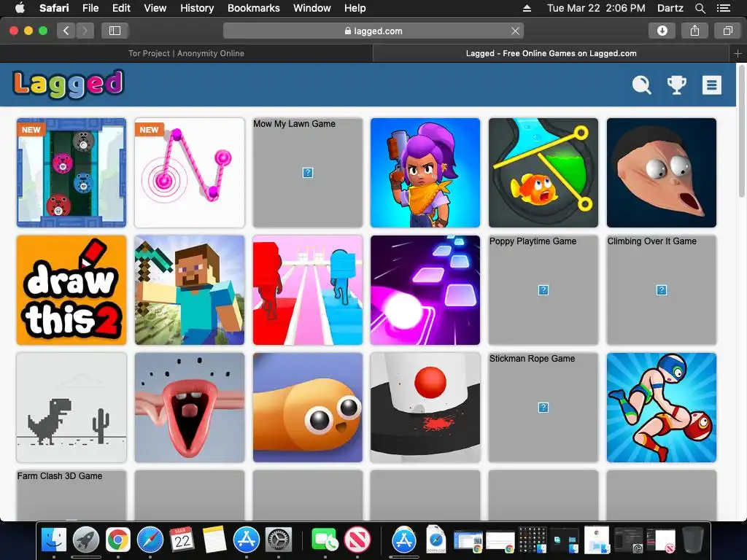The width and height of the screenshot is (747, 560).
Task: Open the orange worm game thumbnail
Action: pyautogui.click(x=307, y=408)
